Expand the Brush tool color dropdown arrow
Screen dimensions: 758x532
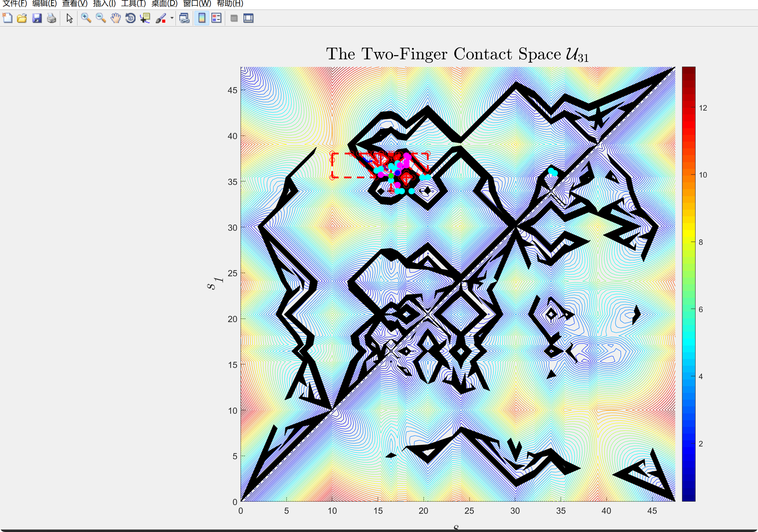pyautogui.click(x=172, y=18)
